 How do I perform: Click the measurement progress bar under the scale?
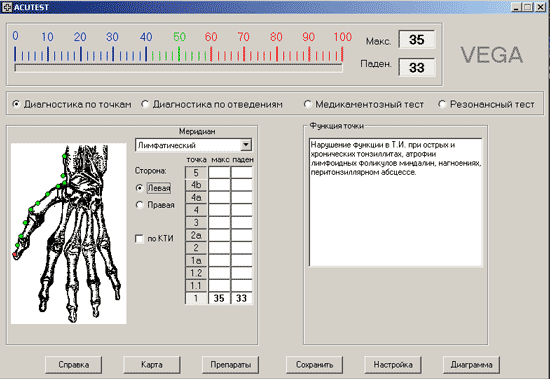179,68
